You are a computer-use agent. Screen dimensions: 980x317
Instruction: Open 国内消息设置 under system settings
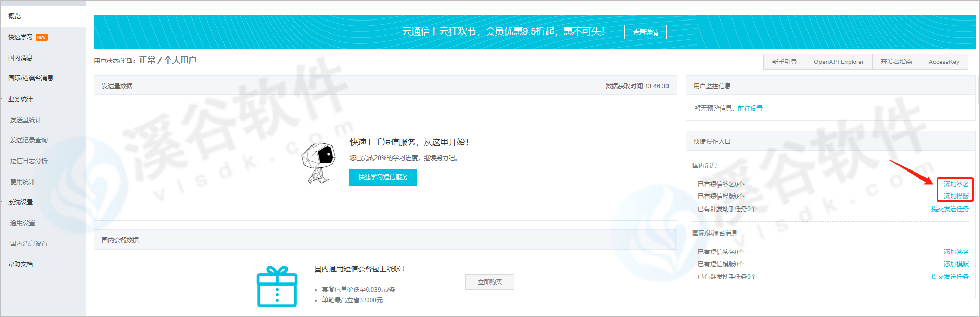point(29,244)
